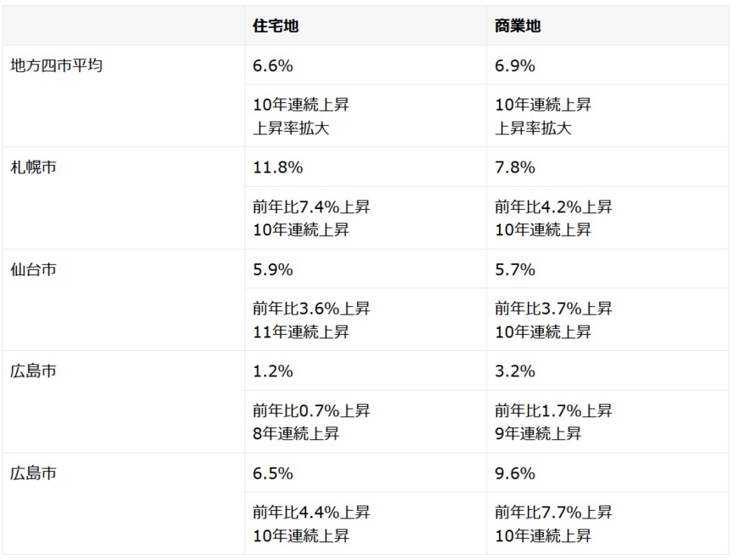Select the 11.8% cell for 札幌市

[x=277, y=167]
